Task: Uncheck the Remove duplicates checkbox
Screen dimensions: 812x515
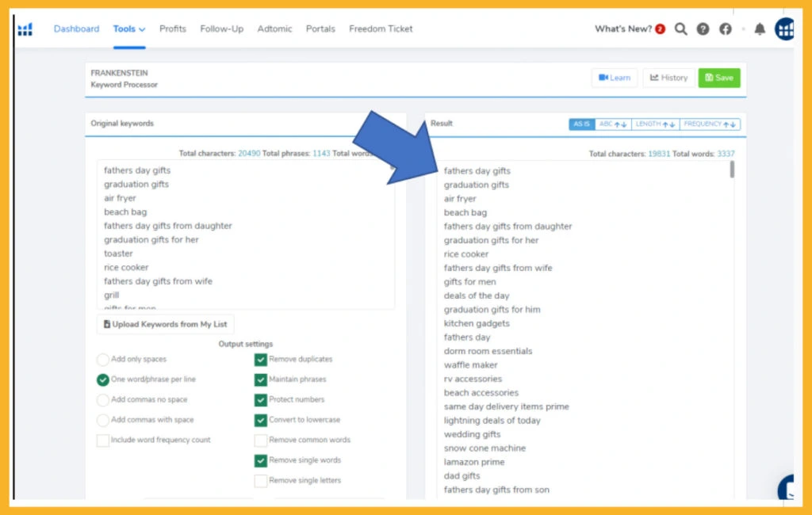Action: [261, 360]
